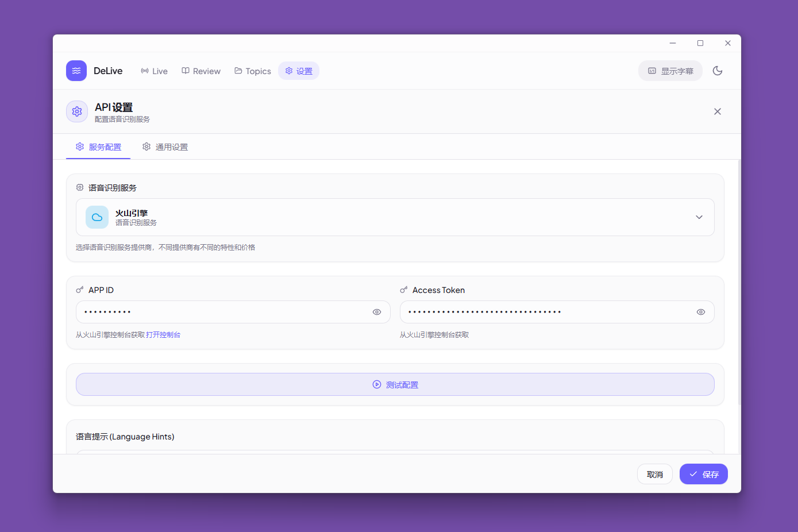
Task: Click the 显示字幕 button
Action: coord(670,71)
